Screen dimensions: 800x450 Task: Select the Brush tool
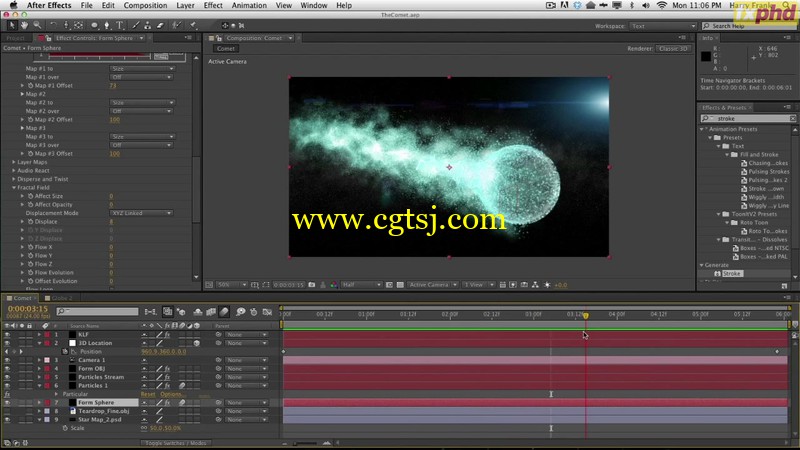(136, 25)
